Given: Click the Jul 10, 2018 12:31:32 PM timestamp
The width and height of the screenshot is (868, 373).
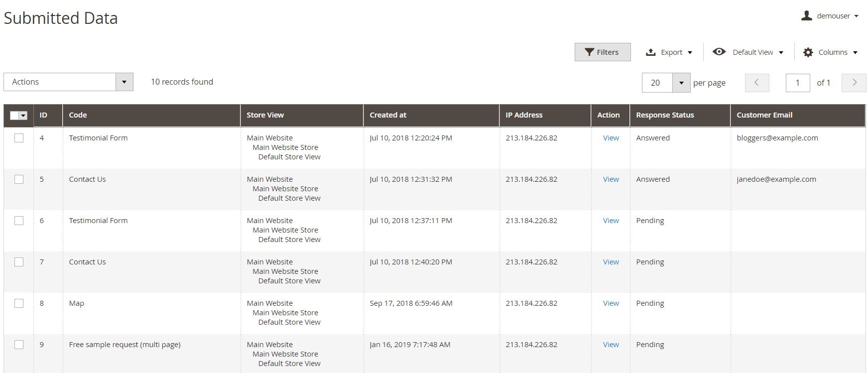Looking at the screenshot, I should [x=411, y=179].
